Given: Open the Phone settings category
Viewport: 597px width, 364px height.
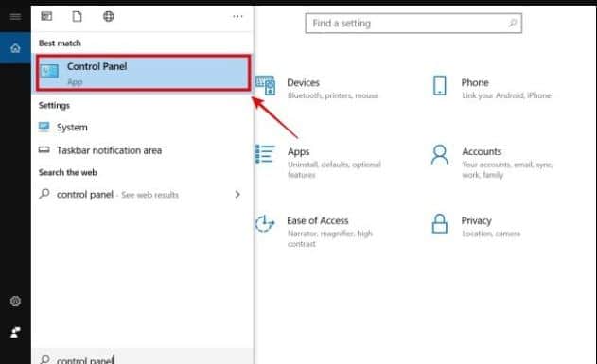Looking at the screenshot, I should [492, 88].
